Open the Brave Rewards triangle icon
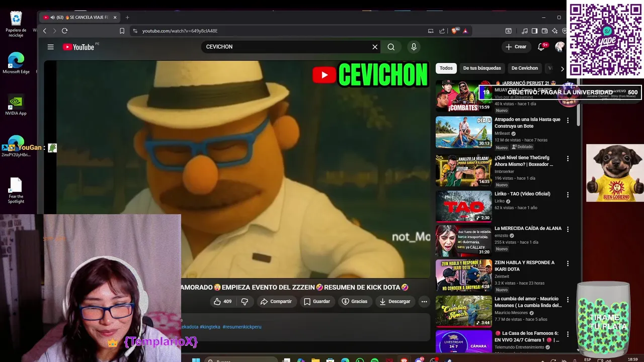Image resolution: width=644 pixels, height=362 pixels. pos(465,31)
